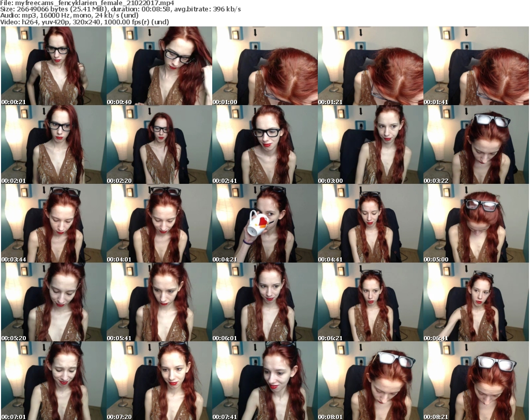Viewport: 530px width, 420px height.
Task: Select the thumbnail stamped 00:03:44
Action: [x=53, y=224]
